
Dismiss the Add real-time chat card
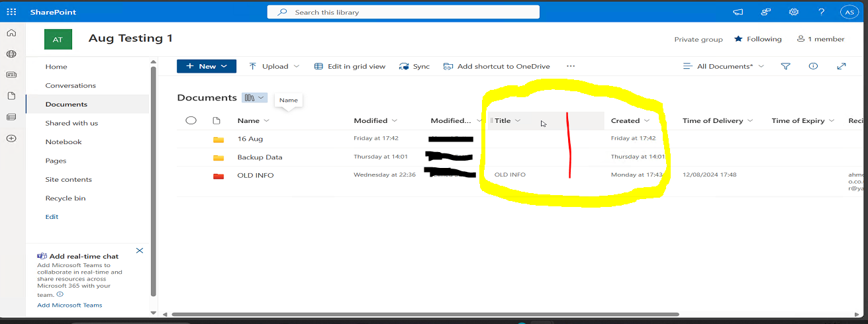click(140, 251)
